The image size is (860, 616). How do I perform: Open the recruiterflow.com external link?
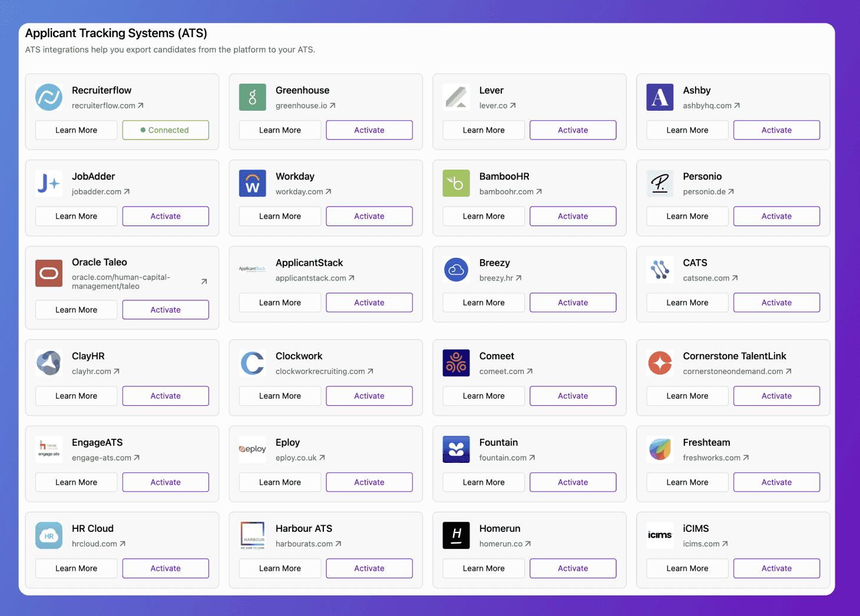tap(108, 105)
